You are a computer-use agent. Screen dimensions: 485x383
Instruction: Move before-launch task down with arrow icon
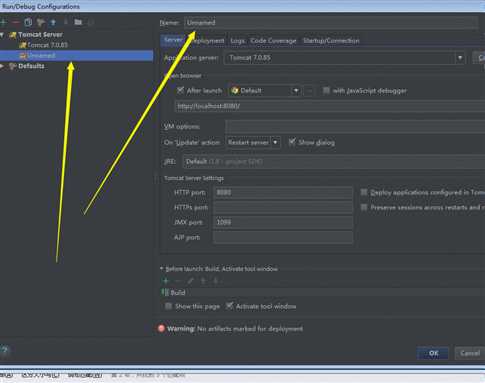point(216,281)
